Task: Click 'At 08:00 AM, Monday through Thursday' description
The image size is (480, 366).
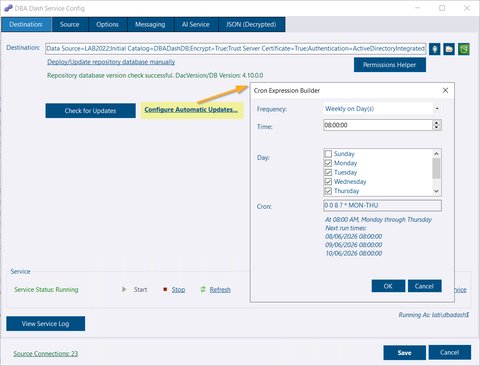Action: 378,220
